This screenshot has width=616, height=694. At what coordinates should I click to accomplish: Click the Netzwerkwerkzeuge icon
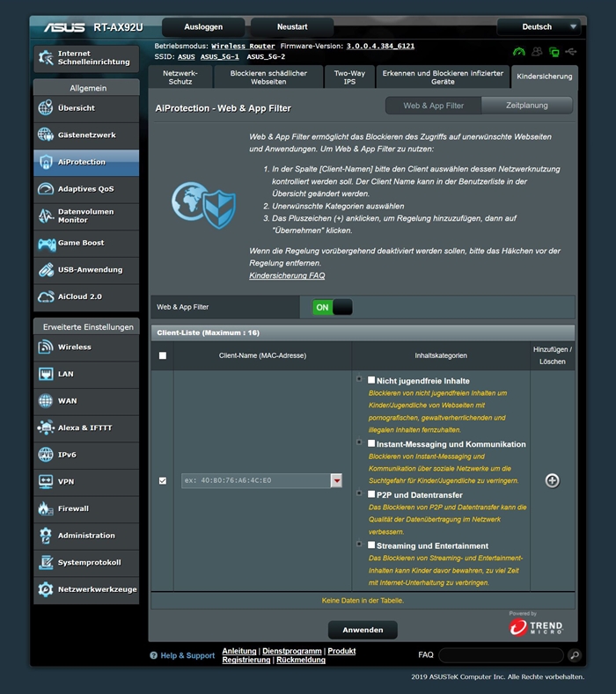[46, 589]
